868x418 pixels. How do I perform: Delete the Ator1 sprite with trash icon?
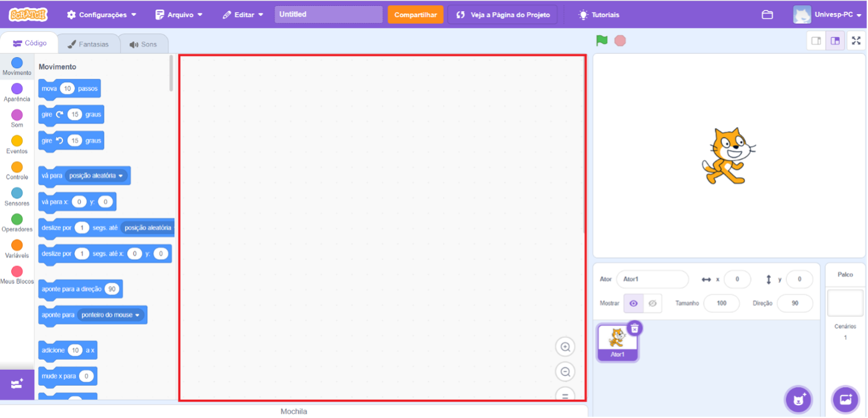(634, 329)
